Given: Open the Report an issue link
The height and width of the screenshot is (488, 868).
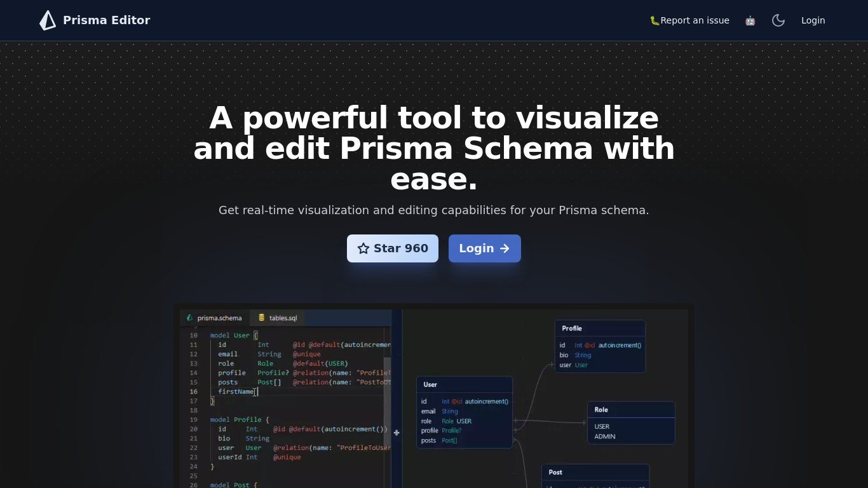Looking at the screenshot, I should pyautogui.click(x=695, y=20).
